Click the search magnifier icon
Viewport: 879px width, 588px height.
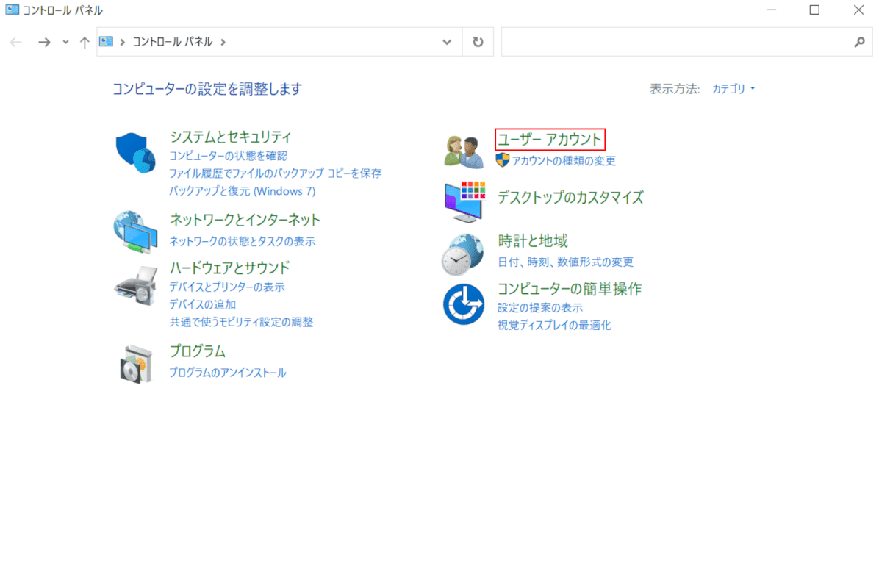point(859,42)
